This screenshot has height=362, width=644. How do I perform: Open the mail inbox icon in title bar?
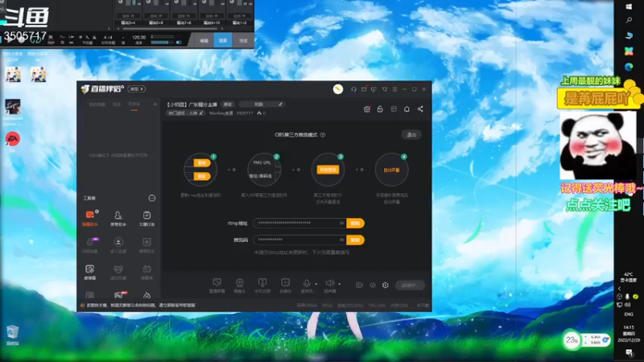tap(364, 89)
